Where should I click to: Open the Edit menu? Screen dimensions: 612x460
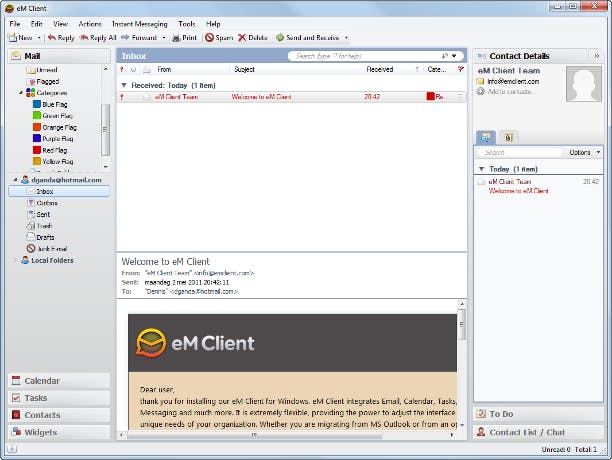point(36,24)
